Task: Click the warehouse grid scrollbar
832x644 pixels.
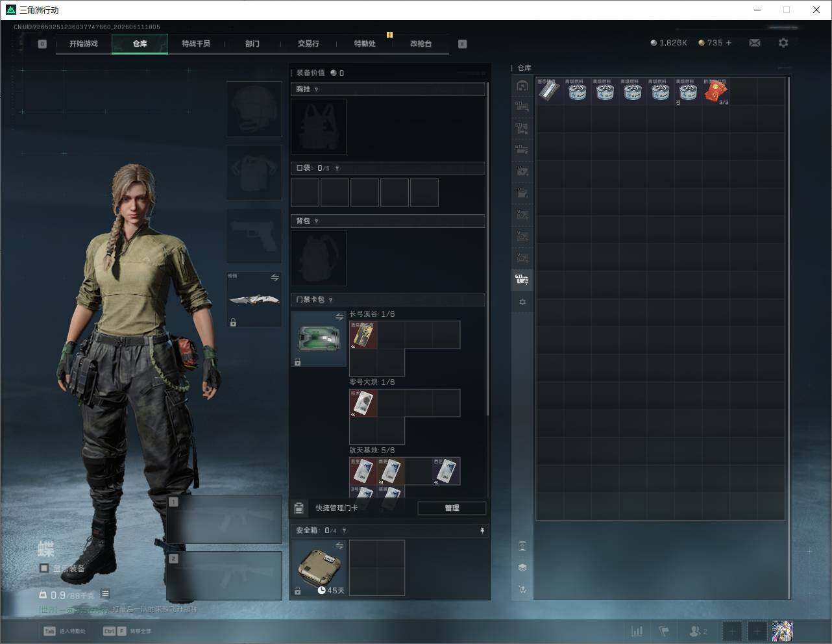Action: (x=789, y=338)
